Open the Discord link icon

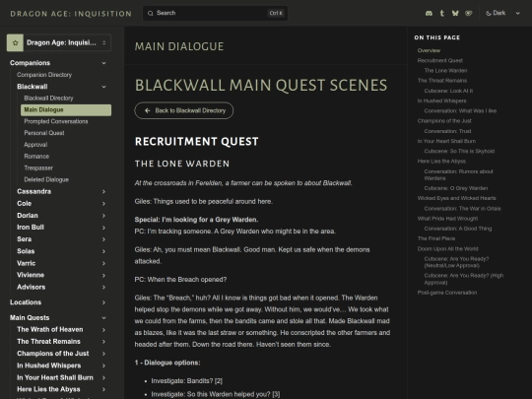click(x=429, y=13)
